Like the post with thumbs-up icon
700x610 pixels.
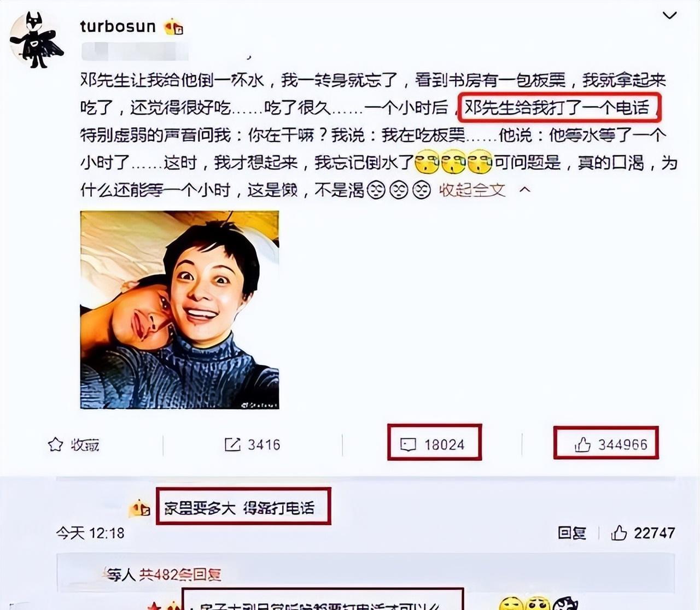582,444
